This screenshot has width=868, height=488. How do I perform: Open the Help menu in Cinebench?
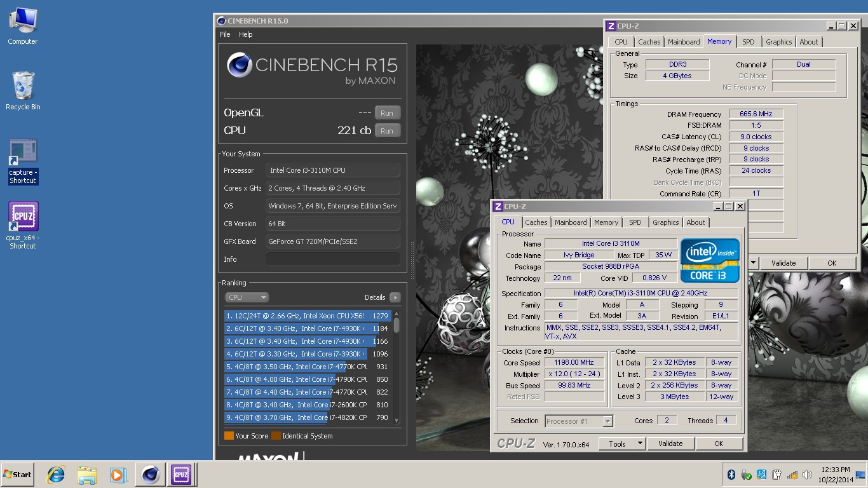point(245,34)
